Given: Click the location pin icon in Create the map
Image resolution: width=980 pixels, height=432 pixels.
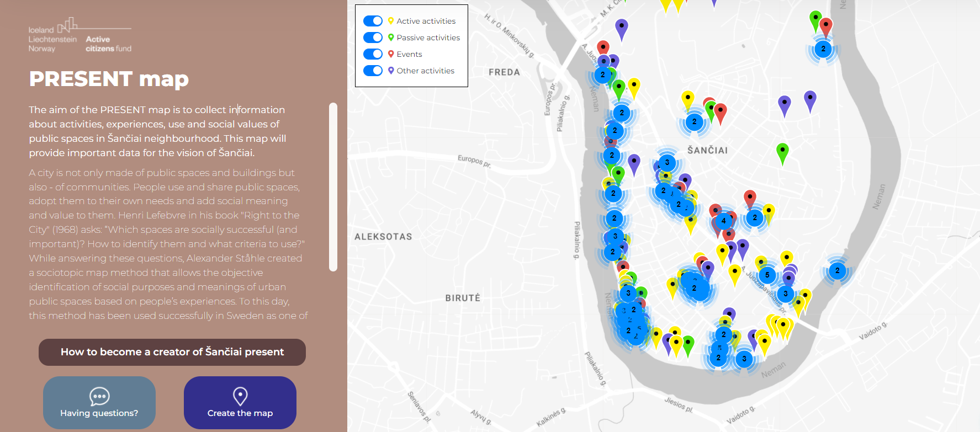Looking at the screenshot, I should [x=240, y=396].
